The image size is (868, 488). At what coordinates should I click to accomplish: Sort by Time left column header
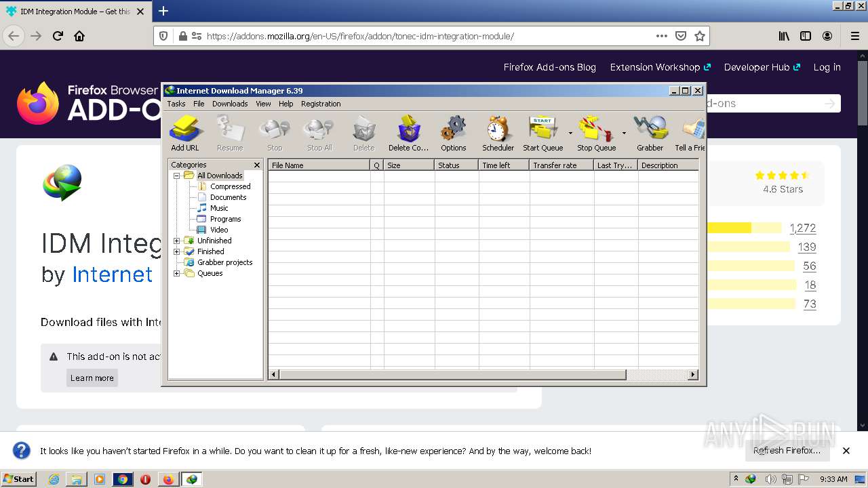tap(505, 165)
